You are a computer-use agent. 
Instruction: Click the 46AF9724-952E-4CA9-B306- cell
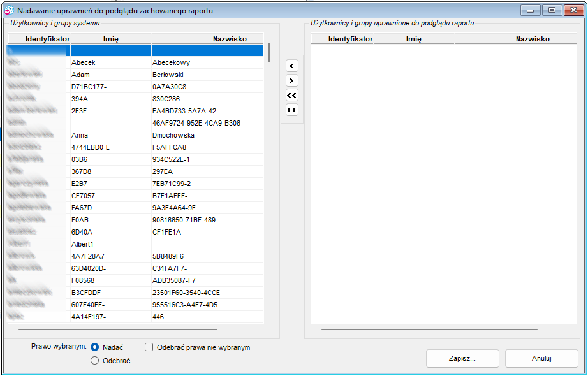point(207,123)
